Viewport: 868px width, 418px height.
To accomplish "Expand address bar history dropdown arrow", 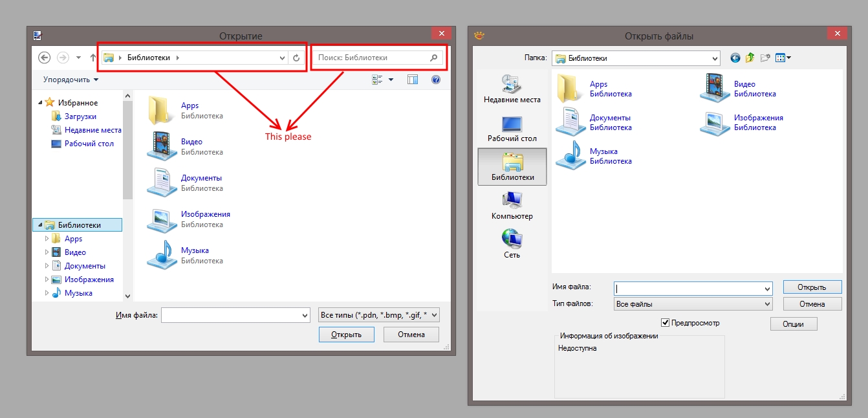I will pos(283,58).
